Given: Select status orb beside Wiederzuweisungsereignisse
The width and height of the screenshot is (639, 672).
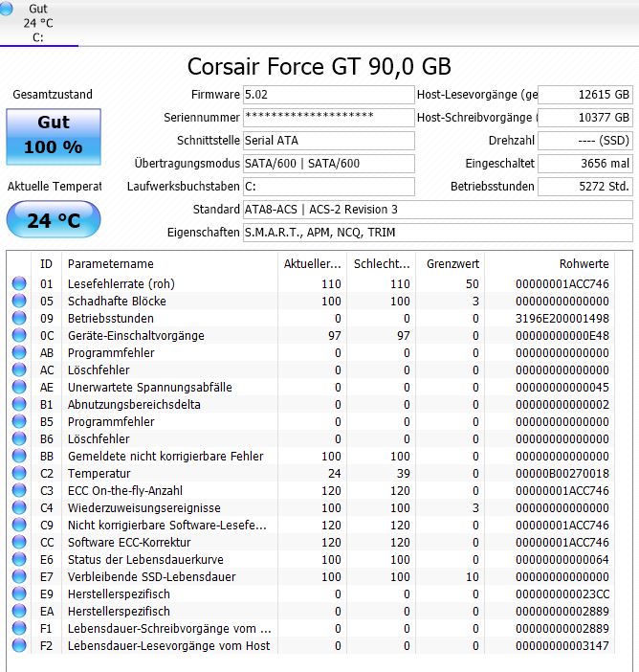Looking at the screenshot, I should pos(19,507).
